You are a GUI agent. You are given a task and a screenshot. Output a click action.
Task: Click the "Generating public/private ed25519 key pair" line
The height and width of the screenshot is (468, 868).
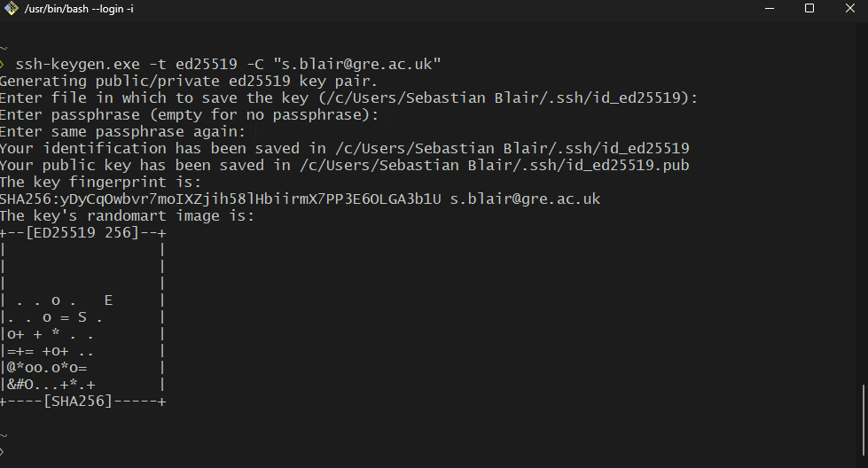(188, 81)
